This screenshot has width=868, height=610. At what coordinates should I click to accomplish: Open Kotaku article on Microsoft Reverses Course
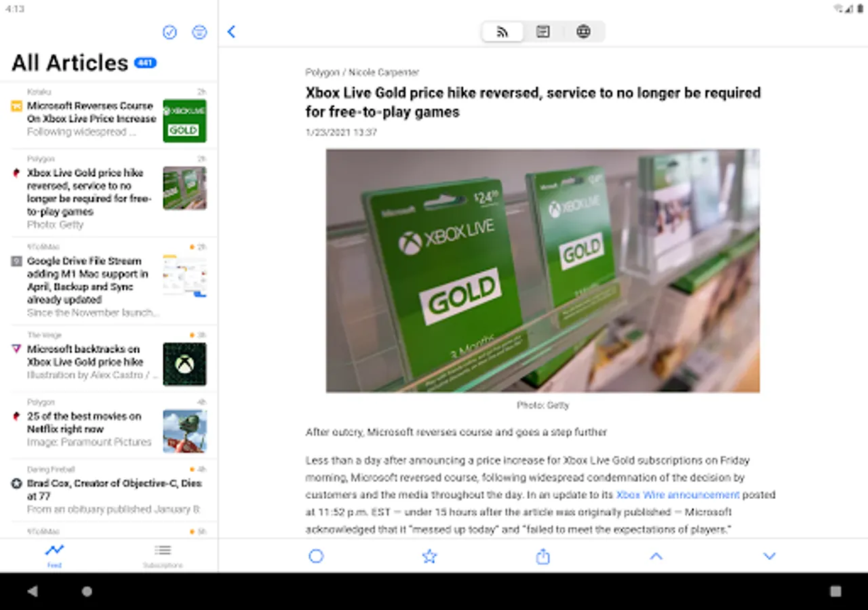[x=108, y=115]
